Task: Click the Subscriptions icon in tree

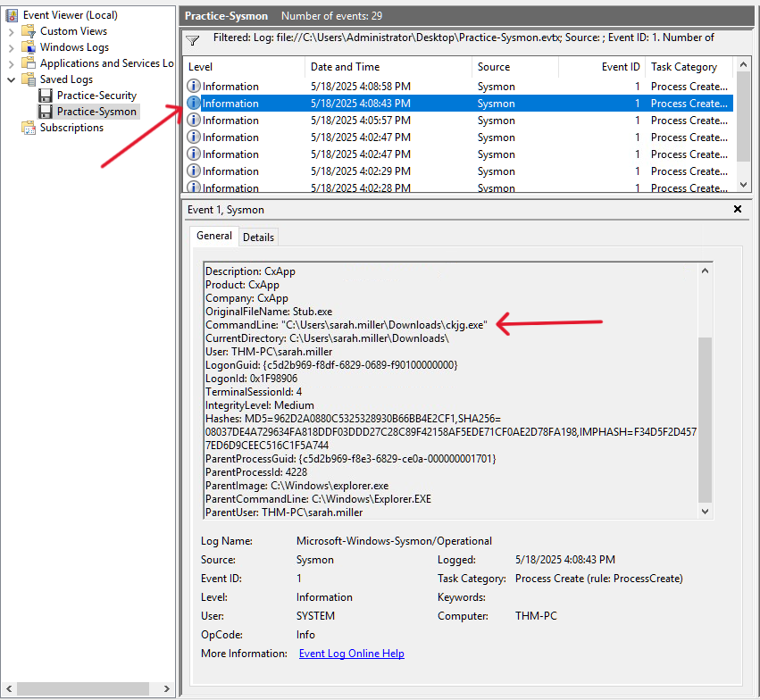Action: pos(29,128)
